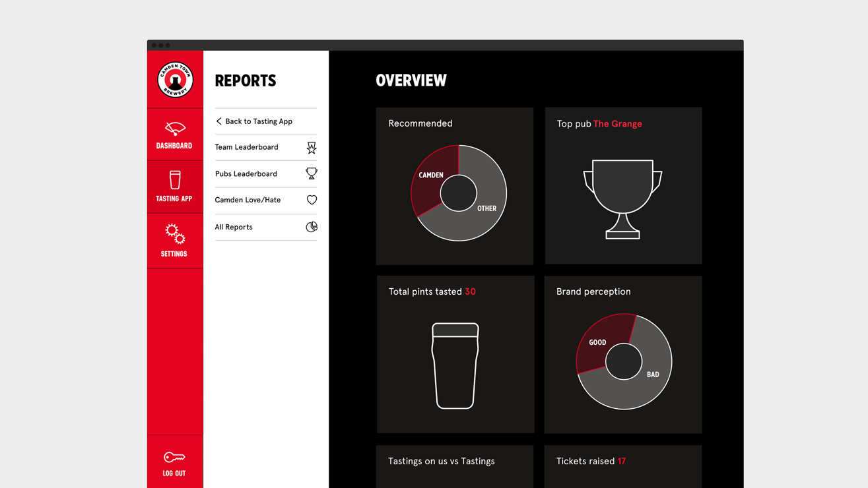
Task: Open the Dashboard gauge icon
Action: (x=175, y=128)
